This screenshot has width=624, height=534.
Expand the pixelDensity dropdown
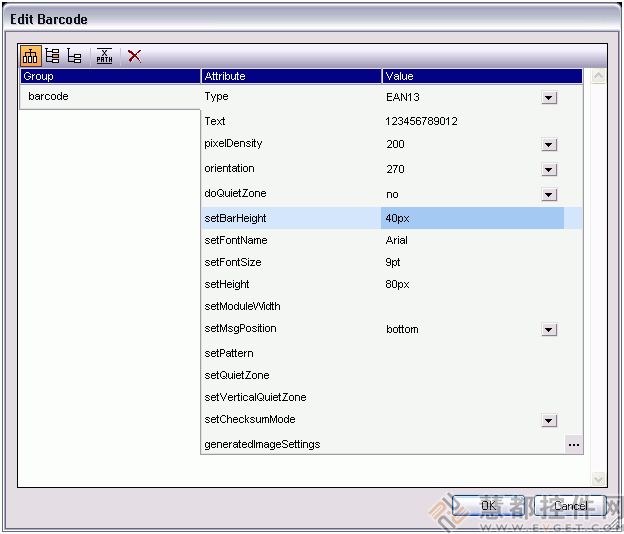point(549,145)
